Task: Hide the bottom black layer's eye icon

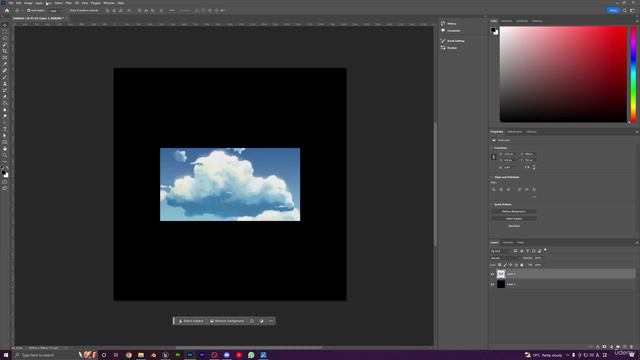Action: coord(493,284)
